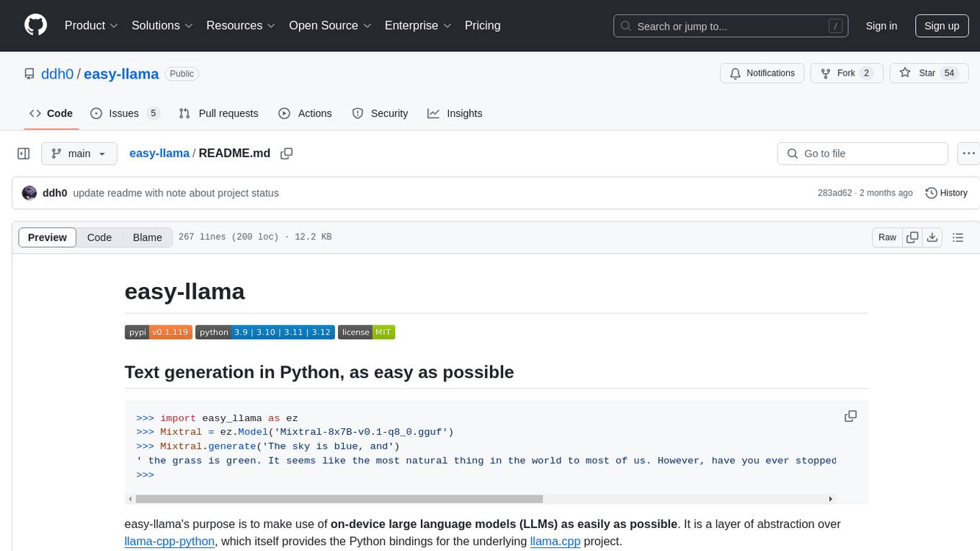The height and width of the screenshot is (551, 980).
Task: Switch to the Insights tab
Action: (455, 113)
